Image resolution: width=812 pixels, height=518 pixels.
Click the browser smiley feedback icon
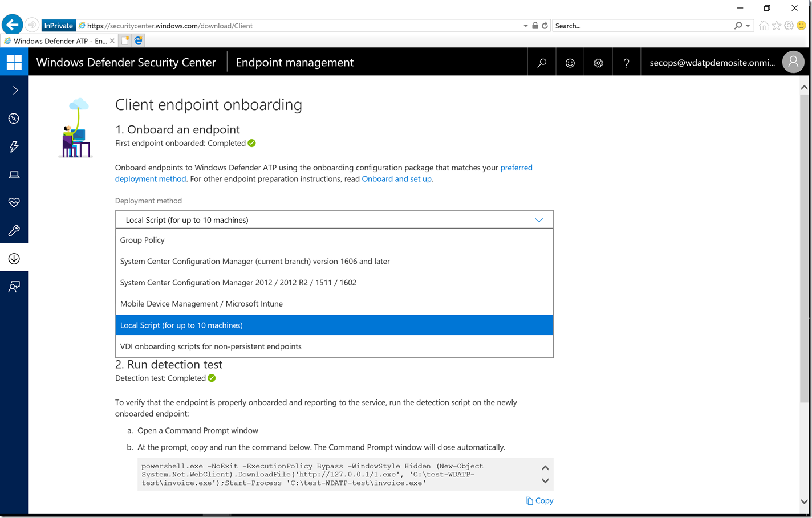point(802,26)
